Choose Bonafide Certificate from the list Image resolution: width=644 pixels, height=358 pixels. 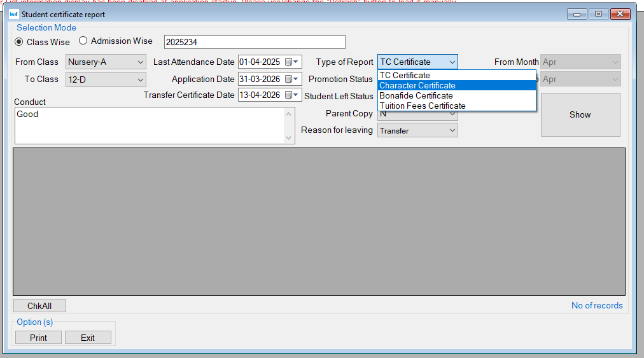pyautogui.click(x=416, y=96)
